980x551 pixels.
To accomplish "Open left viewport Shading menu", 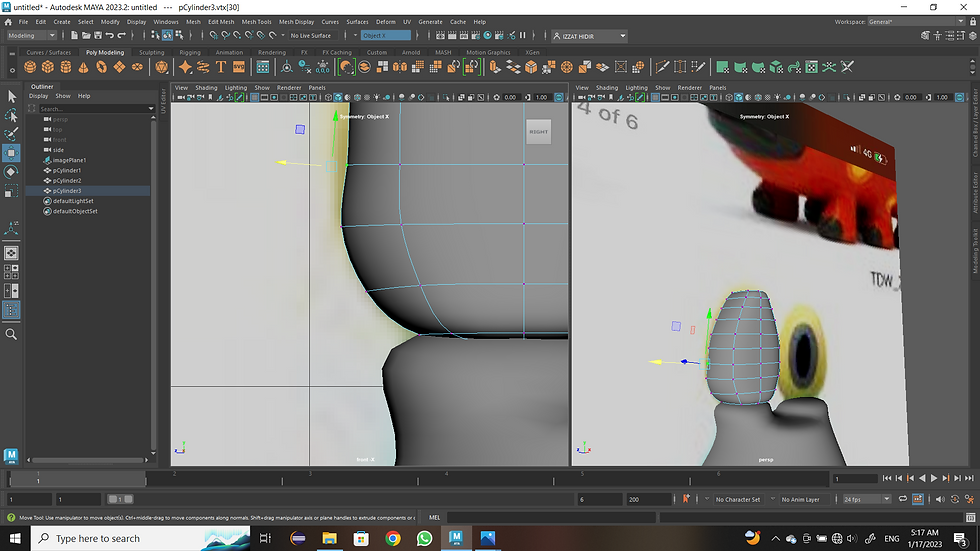I will tap(206, 87).
